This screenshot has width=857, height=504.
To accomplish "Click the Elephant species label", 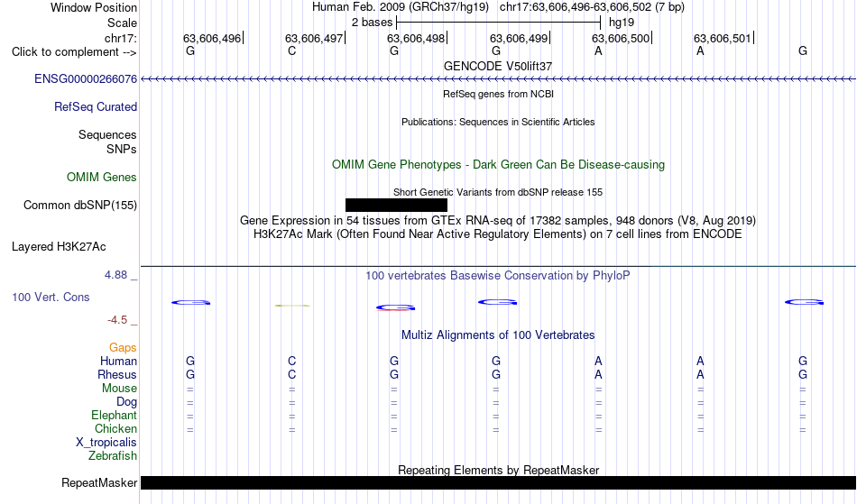I will pyautogui.click(x=114, y=416).
